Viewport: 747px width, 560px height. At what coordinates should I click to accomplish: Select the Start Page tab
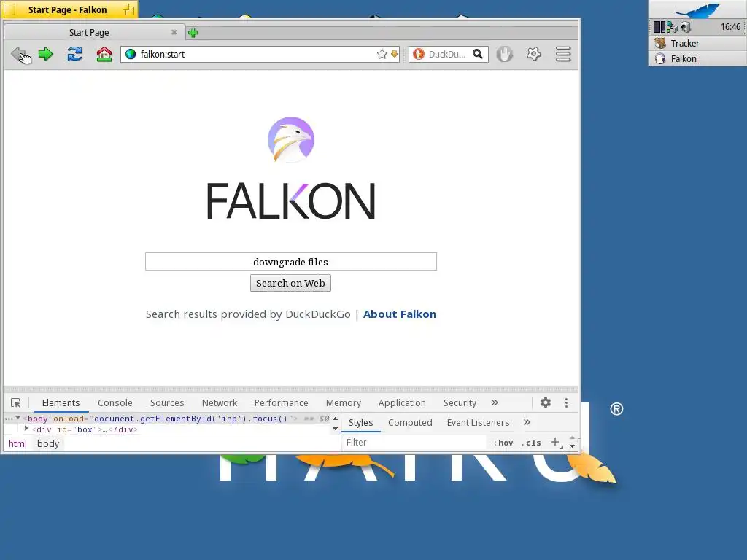[x=94, y=32]
